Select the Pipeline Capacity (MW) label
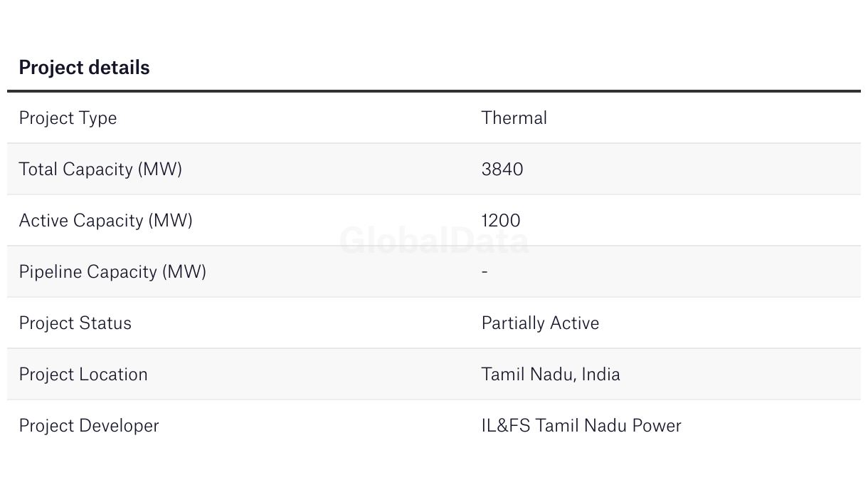Viewport: 868px width, 480px height. click(112, 272)
